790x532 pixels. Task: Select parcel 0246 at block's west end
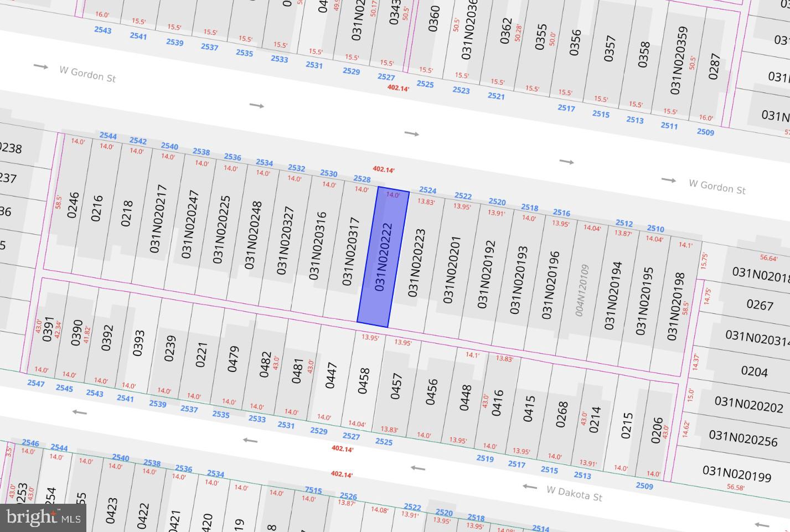(73, 205)
